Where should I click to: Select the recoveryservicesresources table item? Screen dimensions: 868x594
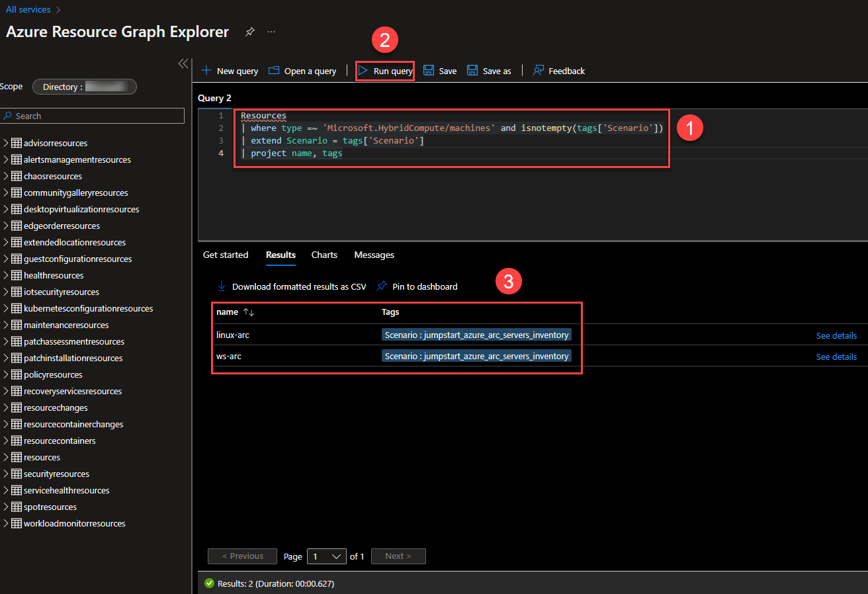(73, 391)
